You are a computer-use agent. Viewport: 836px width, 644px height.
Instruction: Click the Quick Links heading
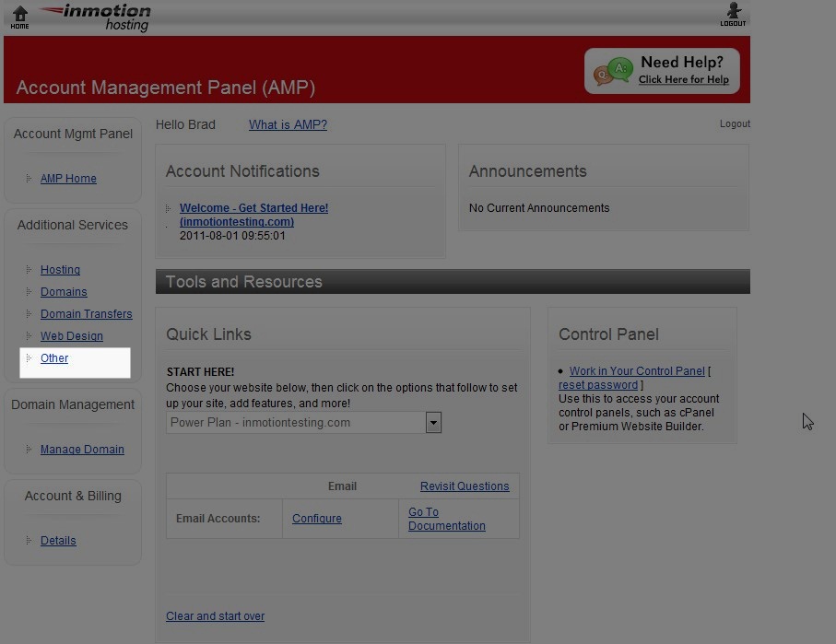[208, 334]
